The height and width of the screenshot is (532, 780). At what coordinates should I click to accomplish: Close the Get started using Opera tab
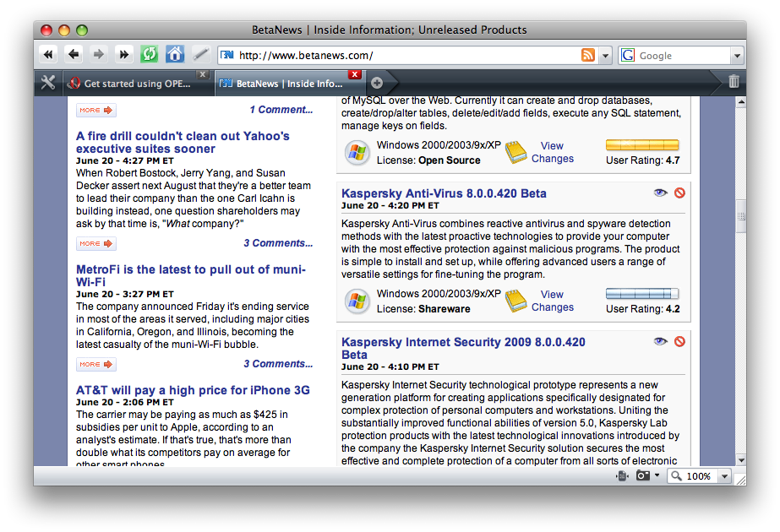click(203, 74)
